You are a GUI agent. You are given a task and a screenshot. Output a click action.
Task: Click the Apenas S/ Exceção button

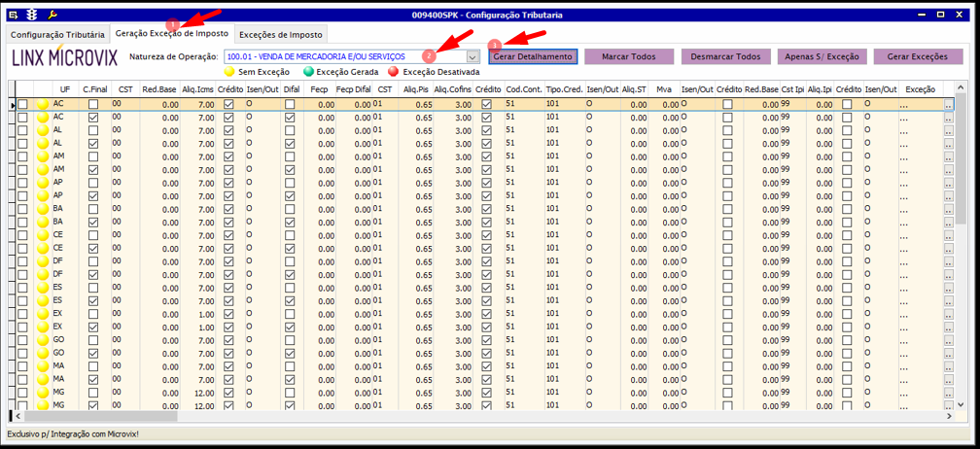[x=822, y=57]
